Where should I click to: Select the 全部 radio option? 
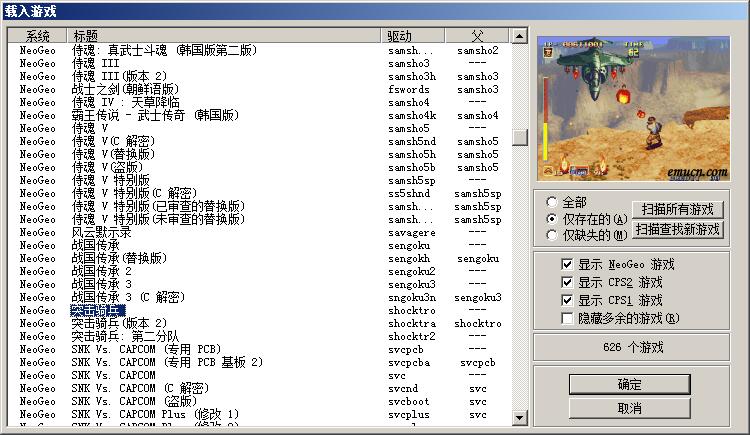[x=566, y=202]
